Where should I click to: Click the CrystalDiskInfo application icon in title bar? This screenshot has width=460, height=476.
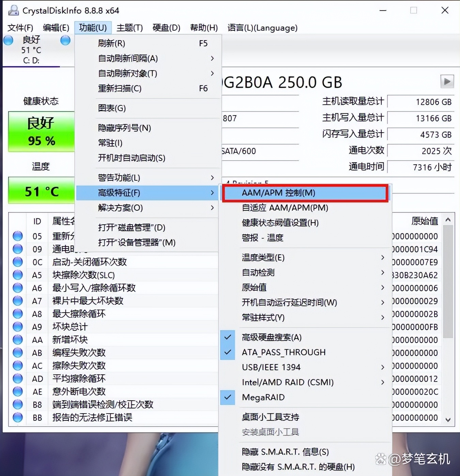click(13, 11)
